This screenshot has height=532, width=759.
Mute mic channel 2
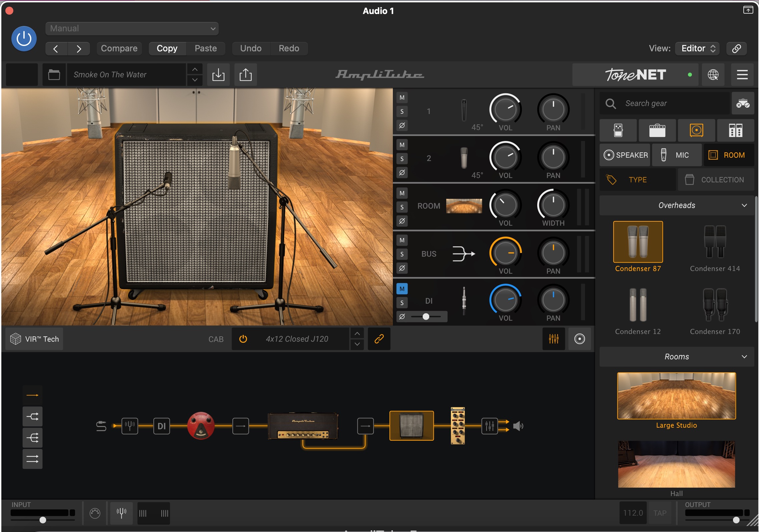pos(402,145)
